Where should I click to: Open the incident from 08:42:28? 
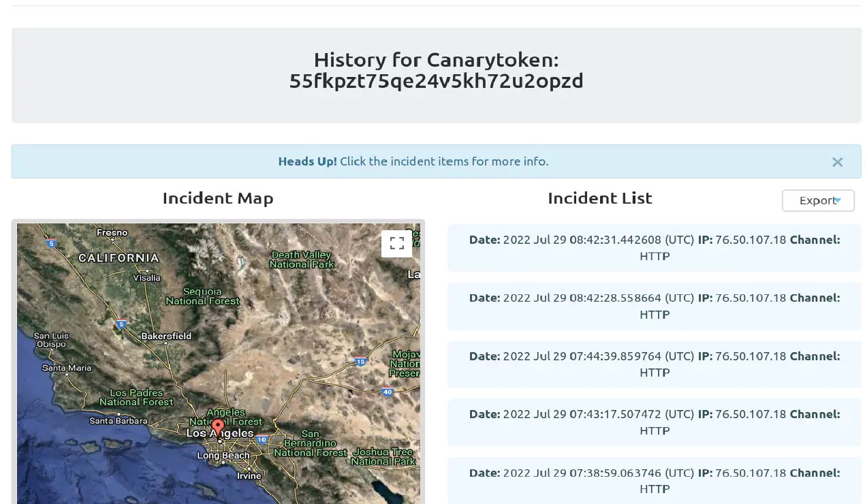coord(654,305)
